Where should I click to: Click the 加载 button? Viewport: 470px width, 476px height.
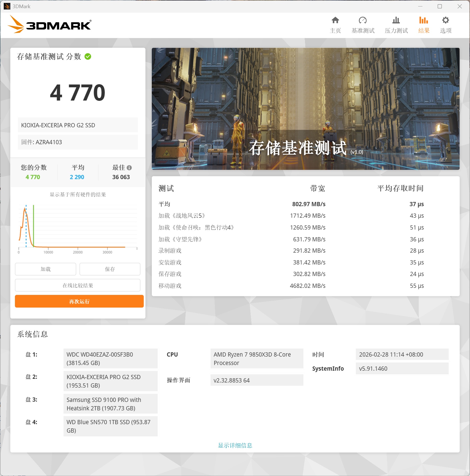tap(45, 269)
